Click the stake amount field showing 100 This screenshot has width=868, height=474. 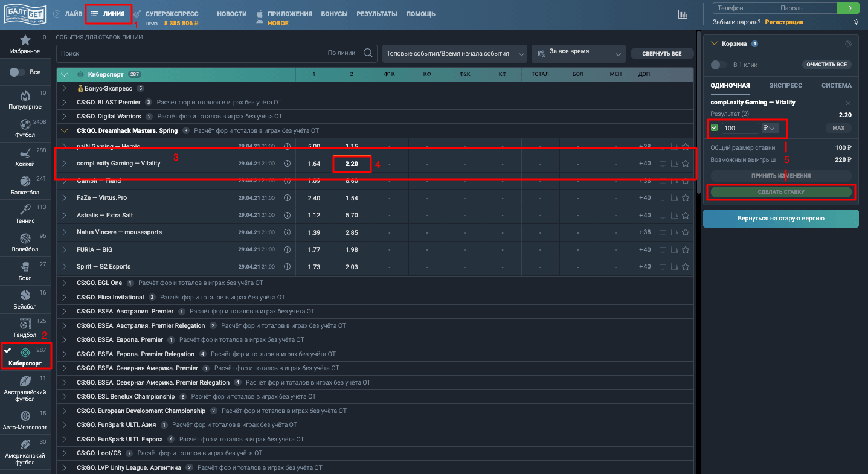tap(740, 128)
